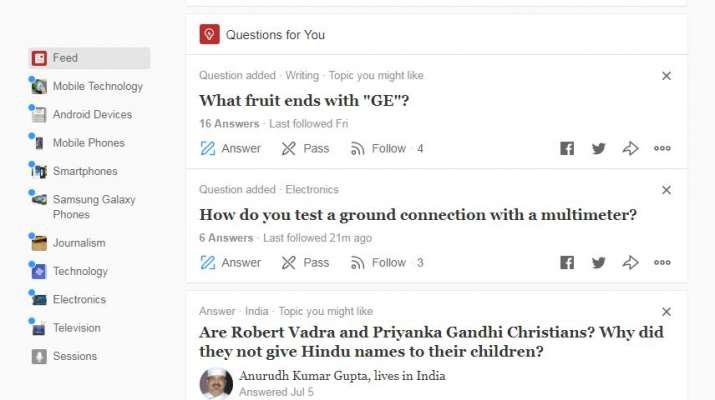Viewport: 715px width, 400px height.
Task: Open more options for the multimeter question
Action: pos(662,263)
